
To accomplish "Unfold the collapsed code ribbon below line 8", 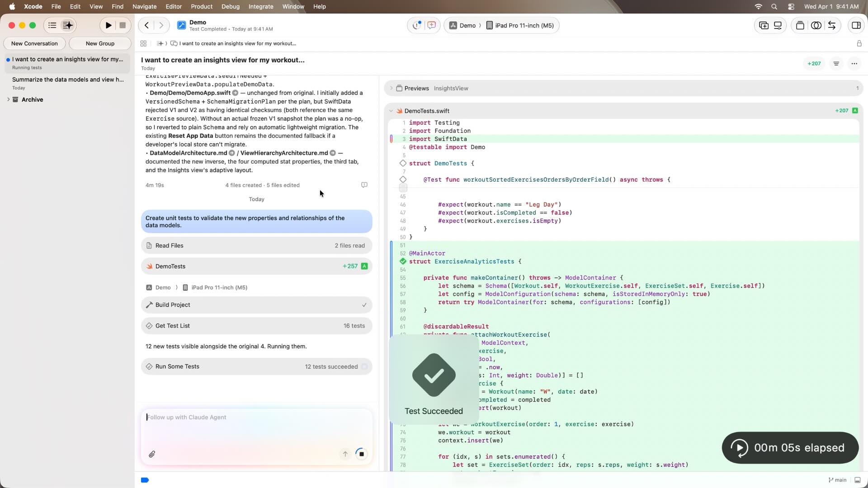I will pyautogui.click(x=403, y=188).
